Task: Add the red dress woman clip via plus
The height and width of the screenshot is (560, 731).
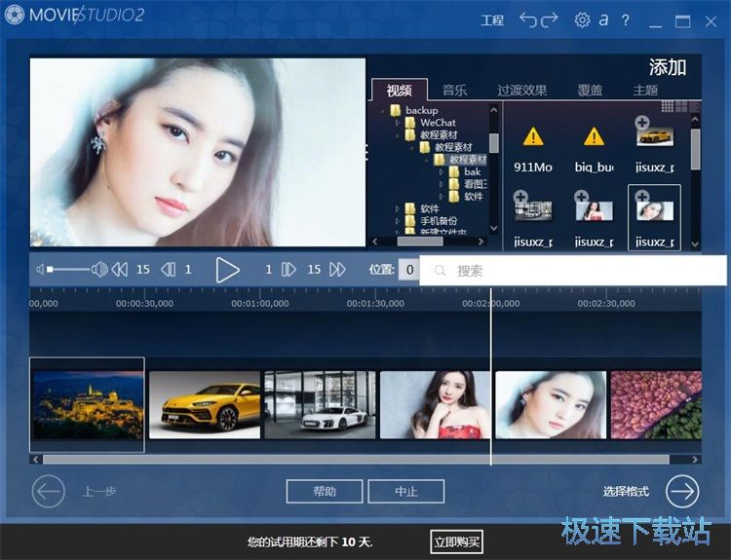Action: [x=581, y=197]
